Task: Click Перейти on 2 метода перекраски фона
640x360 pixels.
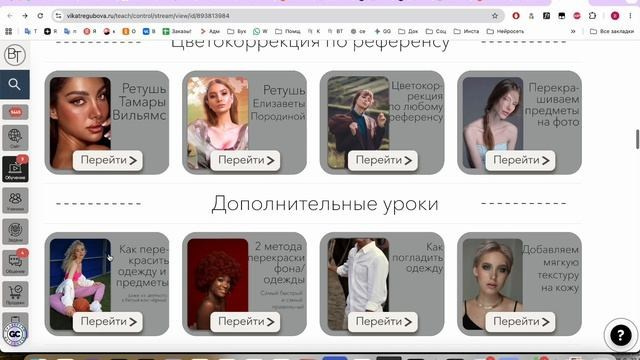Action: [x=246, y=322]
